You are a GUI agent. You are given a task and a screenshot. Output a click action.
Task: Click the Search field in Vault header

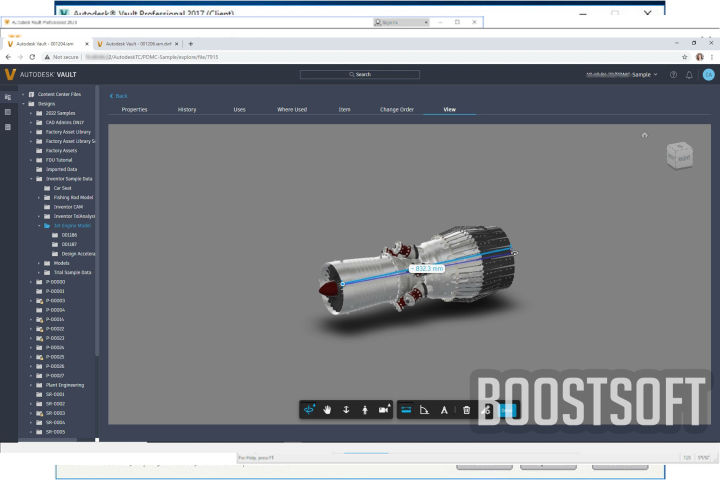[360, 74]
